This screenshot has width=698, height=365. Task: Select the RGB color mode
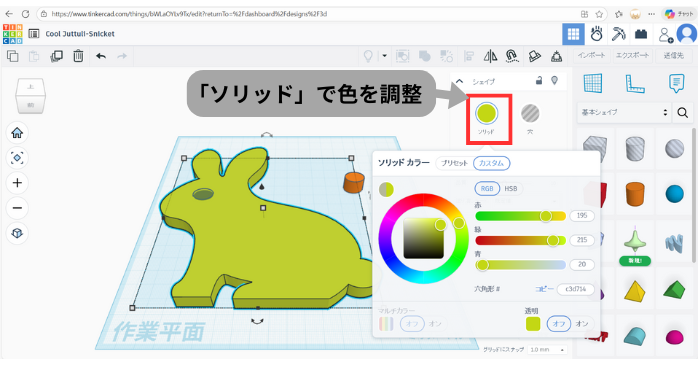click(x=487, y=189)
